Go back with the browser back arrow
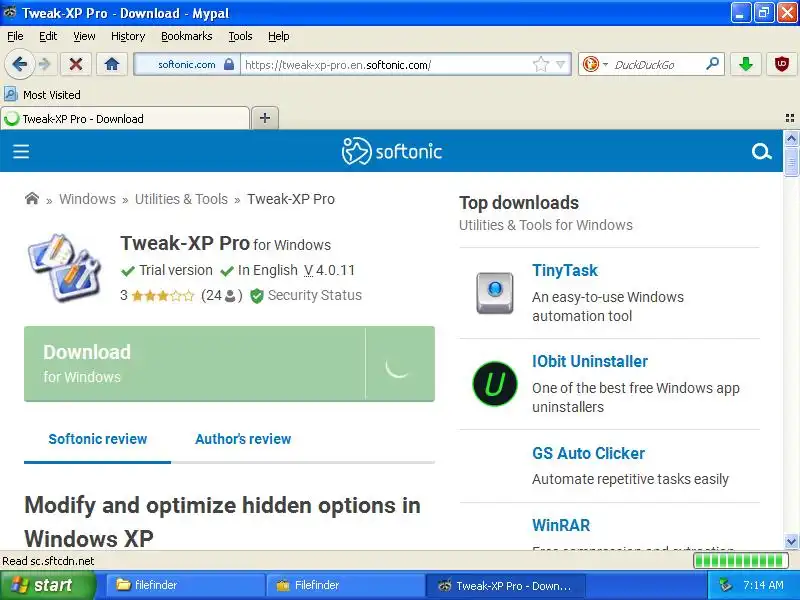 coord(19,64)
